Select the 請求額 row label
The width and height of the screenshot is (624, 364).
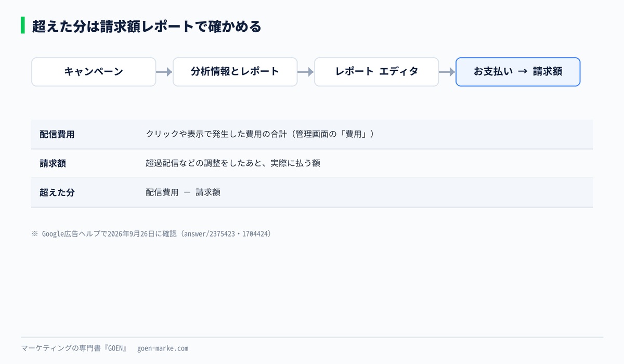53,163
